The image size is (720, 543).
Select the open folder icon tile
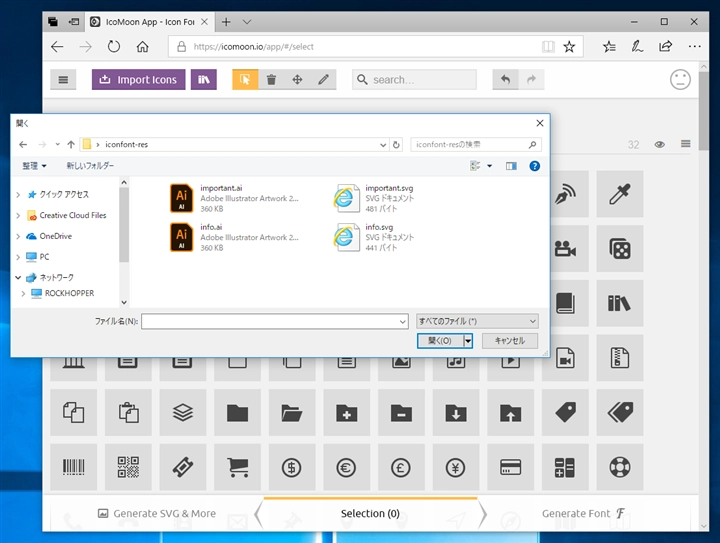pyautogui.click(x=292, y=412)
